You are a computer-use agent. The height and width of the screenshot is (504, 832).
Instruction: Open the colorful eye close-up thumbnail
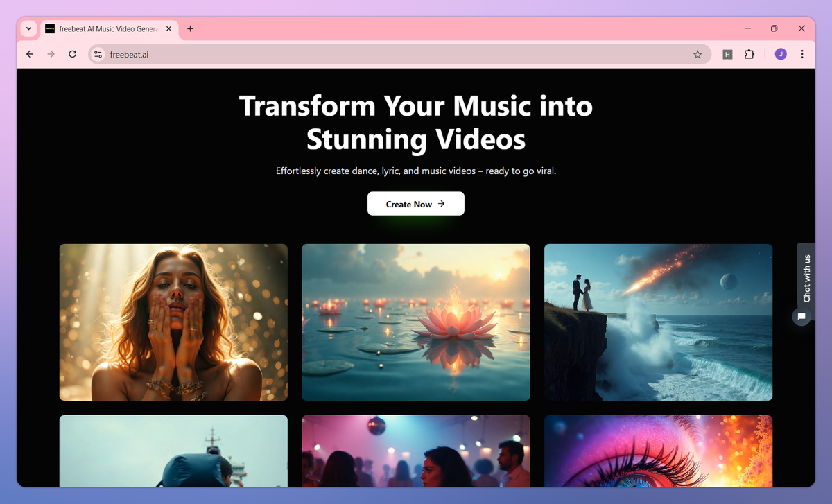(x=658, y=451)
